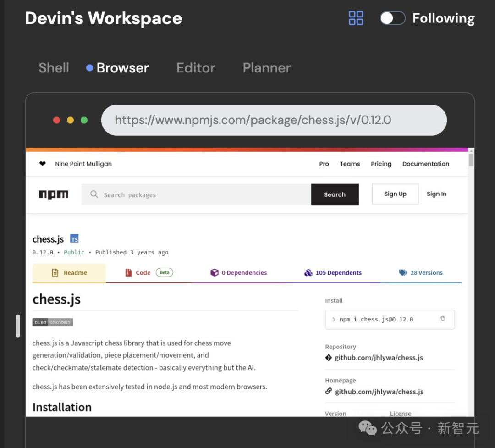Image resolution: width=495 pixels, height=448 pixels.
Task: Toggle the Following switch off
Action: point(392,18)
